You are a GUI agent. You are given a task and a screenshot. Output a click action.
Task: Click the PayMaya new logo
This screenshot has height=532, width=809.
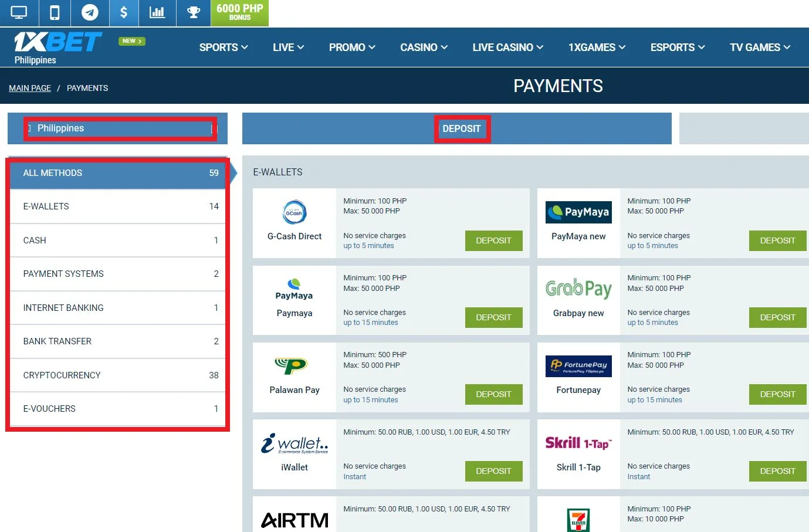pyautogui.click(x=578, y=212)
